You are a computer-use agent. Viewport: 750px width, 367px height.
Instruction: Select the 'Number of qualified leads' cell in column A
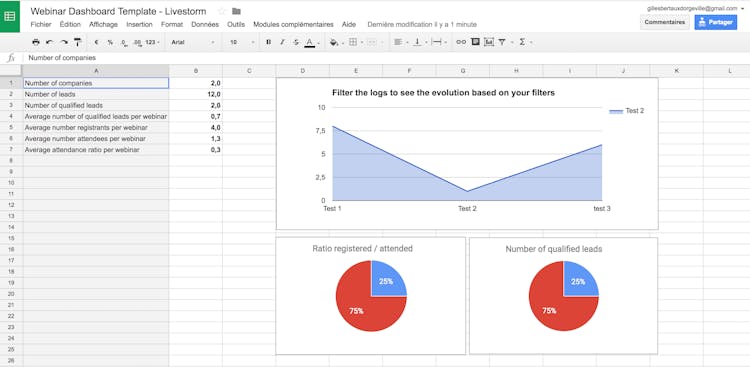[96, 105]
